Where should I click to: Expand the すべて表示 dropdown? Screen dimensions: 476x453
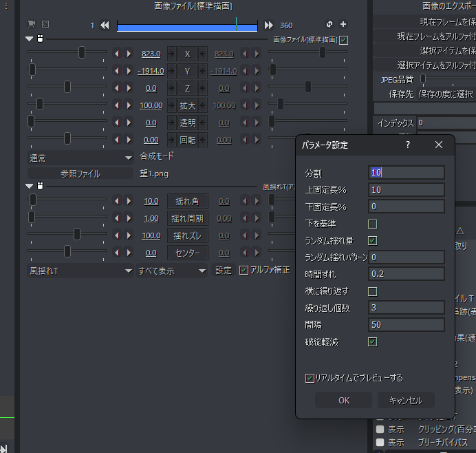[172, 271]
